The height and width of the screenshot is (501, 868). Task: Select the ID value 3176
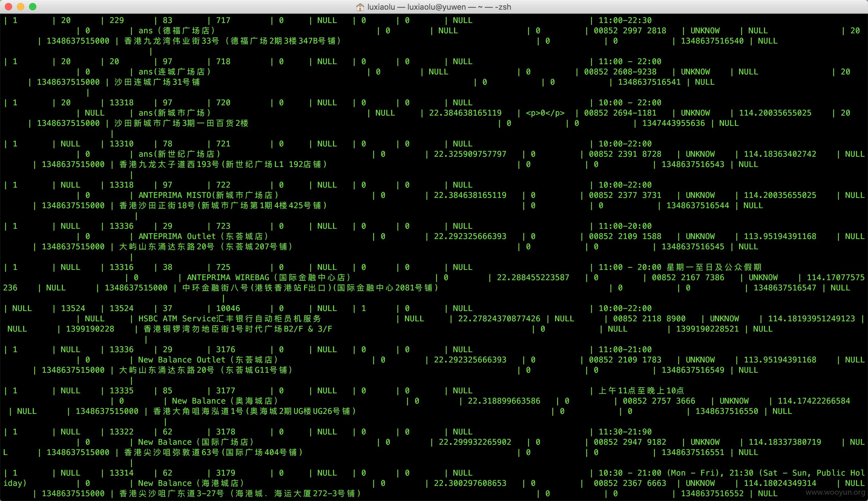(x=225, y=350)
